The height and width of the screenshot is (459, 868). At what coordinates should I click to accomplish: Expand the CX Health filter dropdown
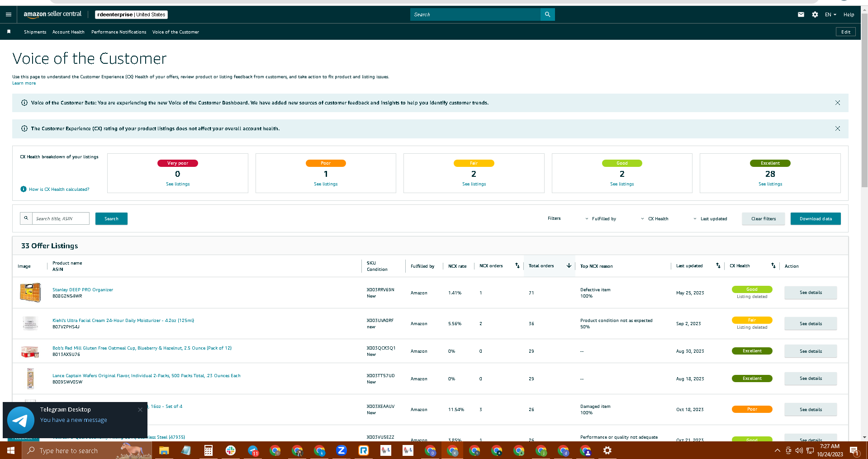[655, 219]
